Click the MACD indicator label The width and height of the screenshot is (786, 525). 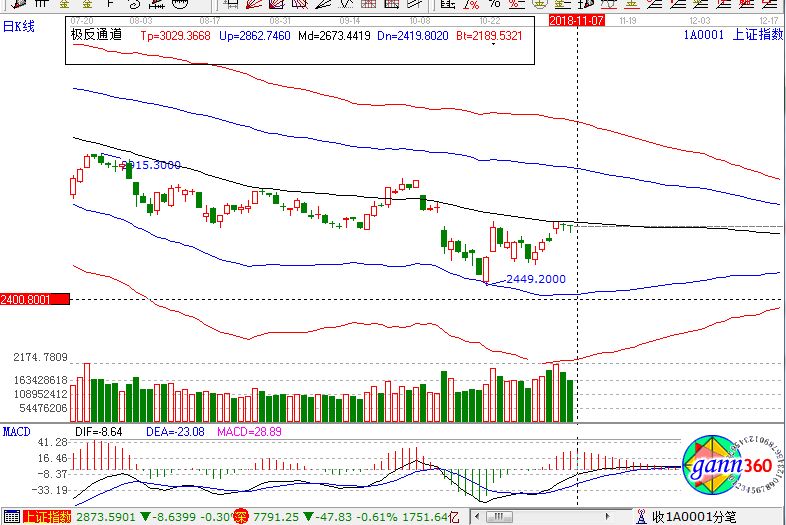(16, 431)
